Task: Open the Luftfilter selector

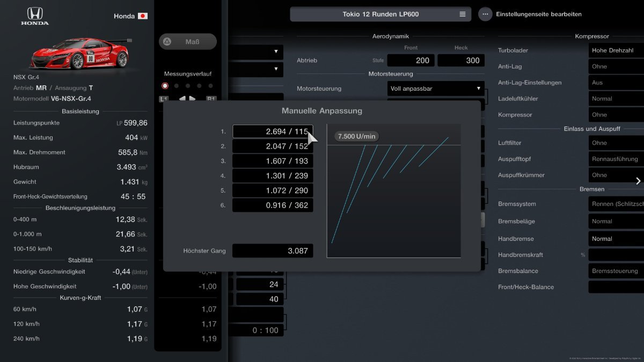Action: (616, 143)
